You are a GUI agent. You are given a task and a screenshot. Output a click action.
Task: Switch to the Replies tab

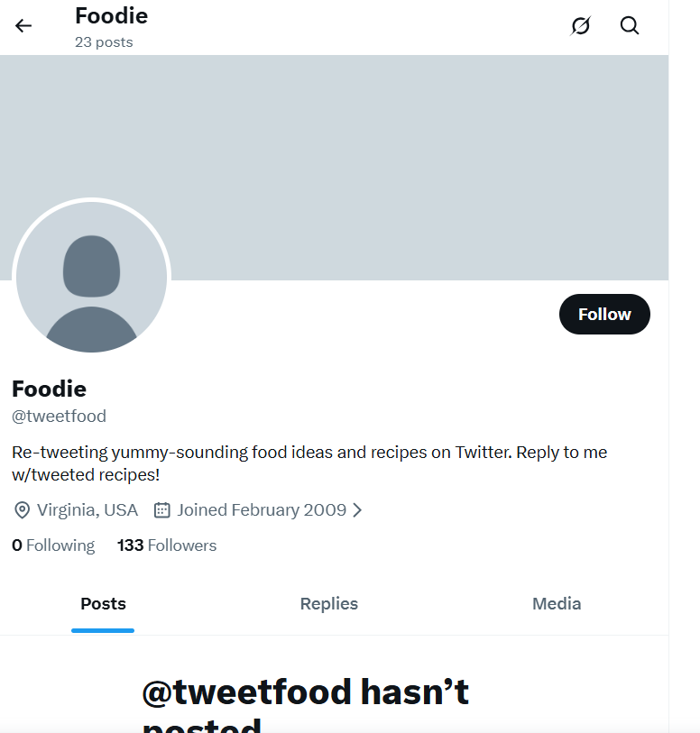329,604
